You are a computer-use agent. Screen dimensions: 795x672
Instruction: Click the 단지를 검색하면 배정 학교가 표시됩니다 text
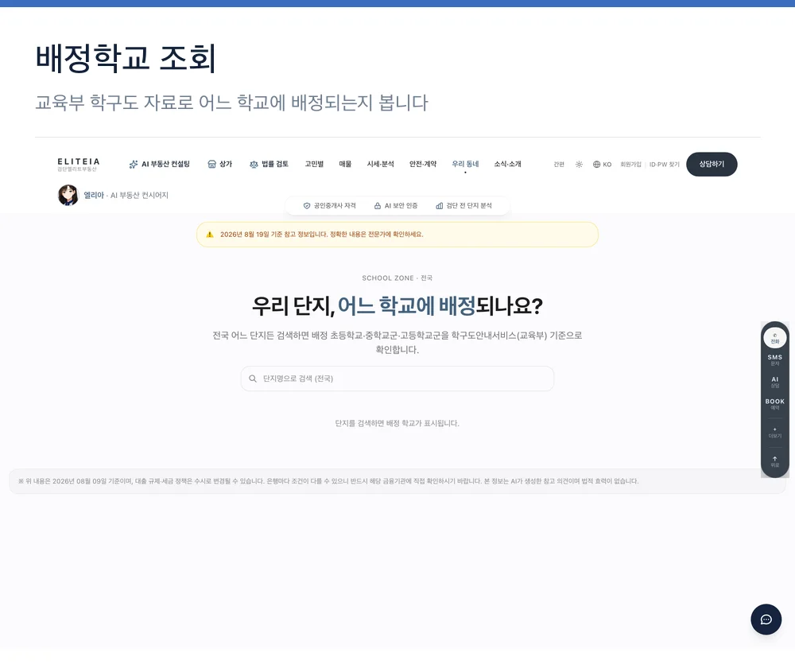click(x=397, y=423)
